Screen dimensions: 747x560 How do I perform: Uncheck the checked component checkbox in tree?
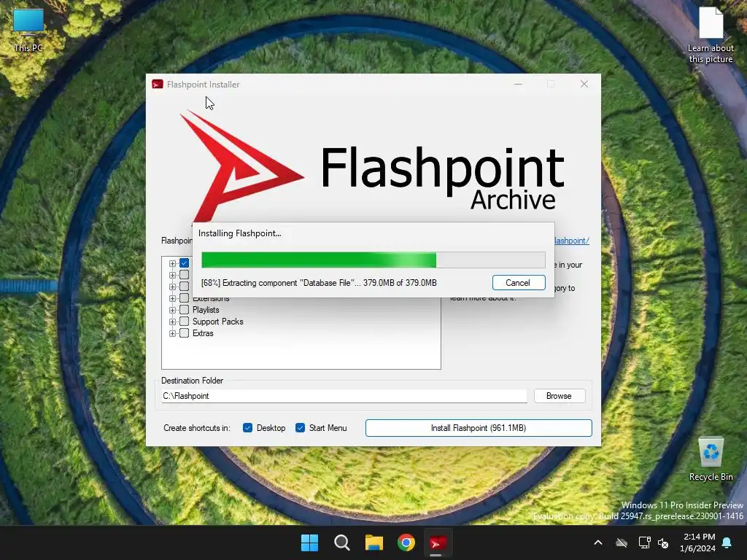pyautogui.click(x=185, y=262)
